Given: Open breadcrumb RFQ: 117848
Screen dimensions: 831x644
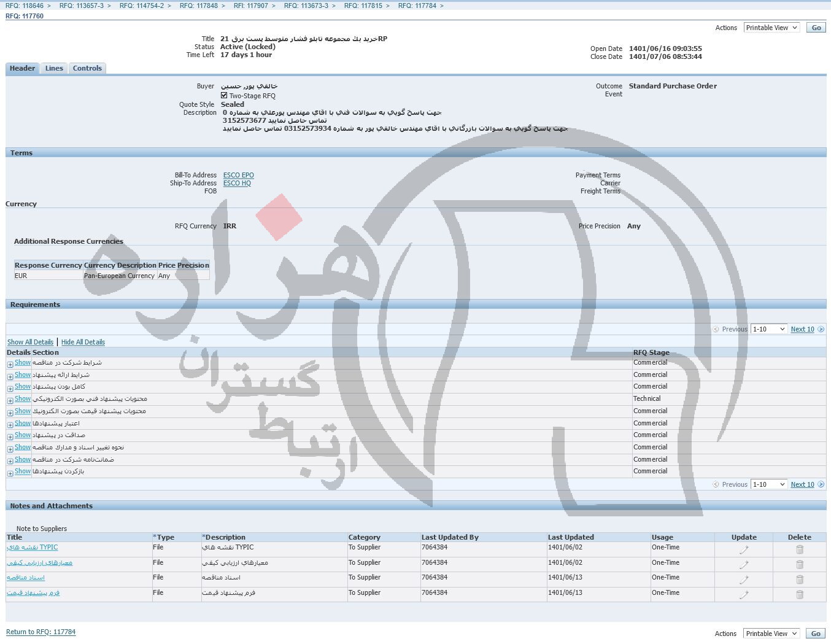Looking at the screenshot, I should coord(199,6).
